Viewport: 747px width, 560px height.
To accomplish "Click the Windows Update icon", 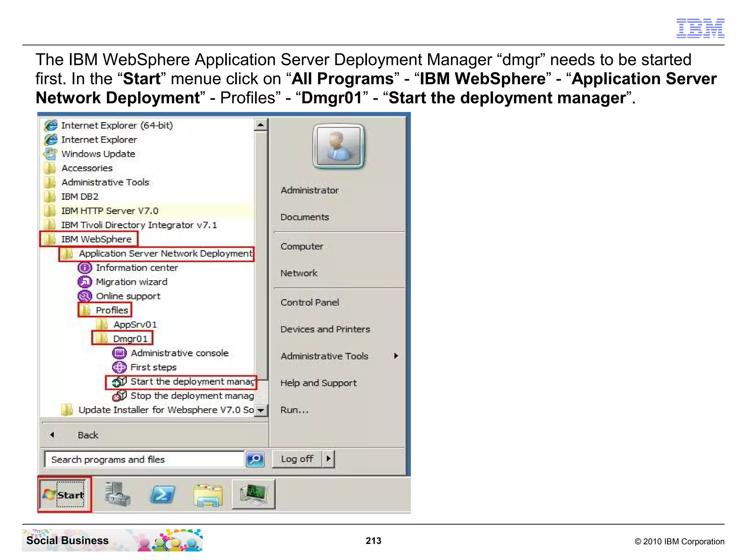I will [50, 154].
